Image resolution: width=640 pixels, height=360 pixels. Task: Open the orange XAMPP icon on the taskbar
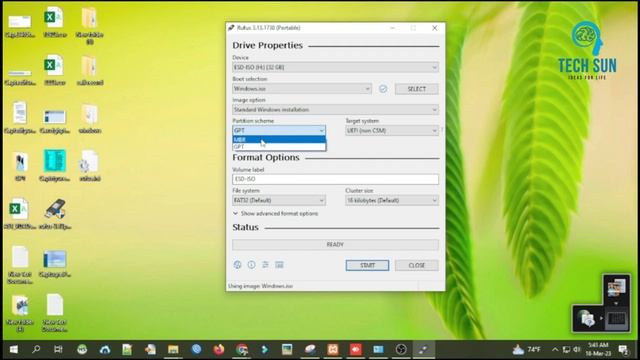pos(333,349)
